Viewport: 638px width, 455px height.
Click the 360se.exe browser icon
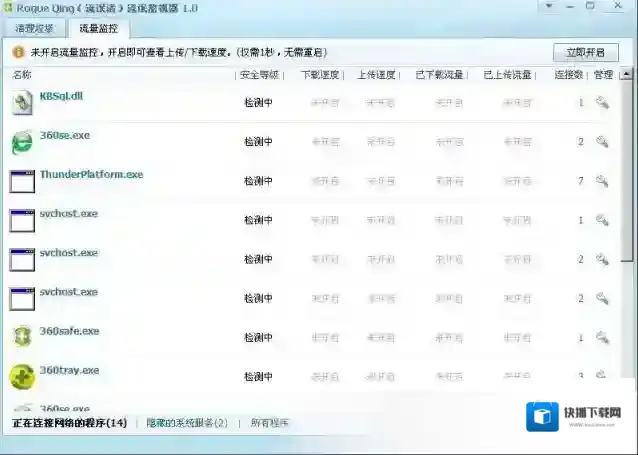click(x=22, y=142)
